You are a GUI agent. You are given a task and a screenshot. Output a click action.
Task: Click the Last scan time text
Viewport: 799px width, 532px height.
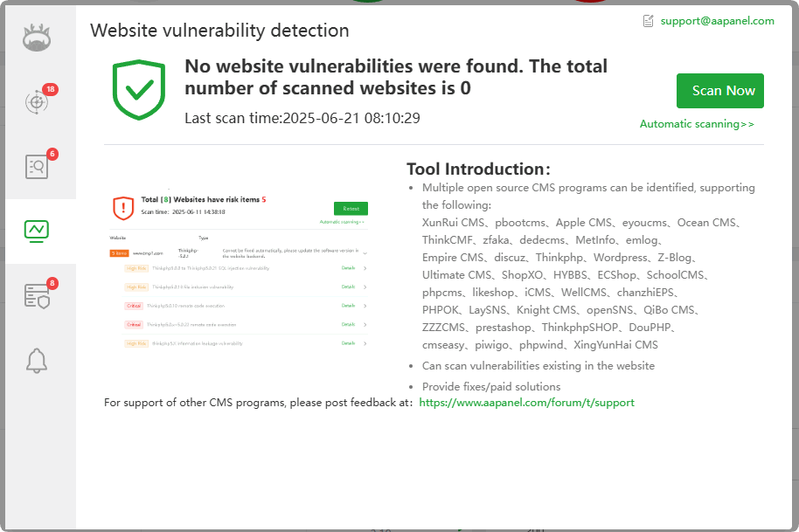click(x=302, y=118)
